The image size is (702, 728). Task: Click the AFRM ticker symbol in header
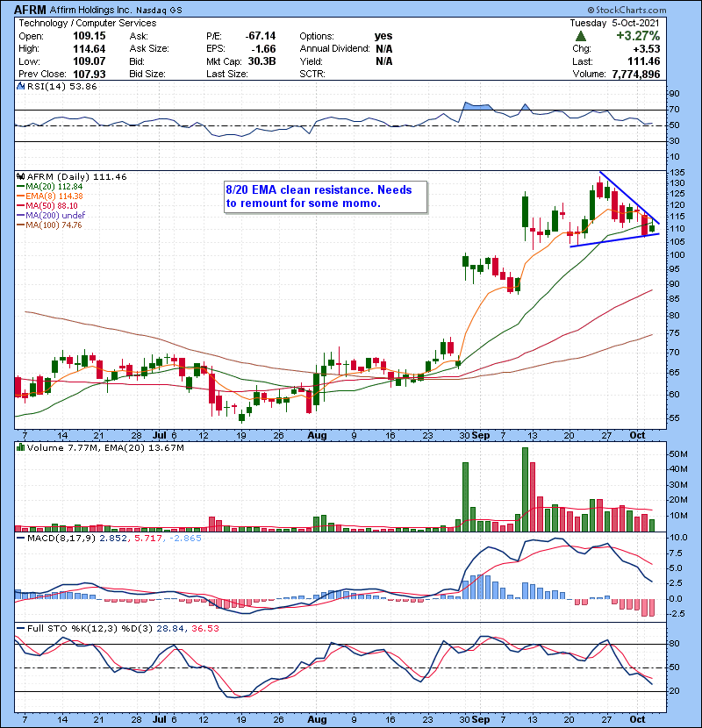point(30,10)
